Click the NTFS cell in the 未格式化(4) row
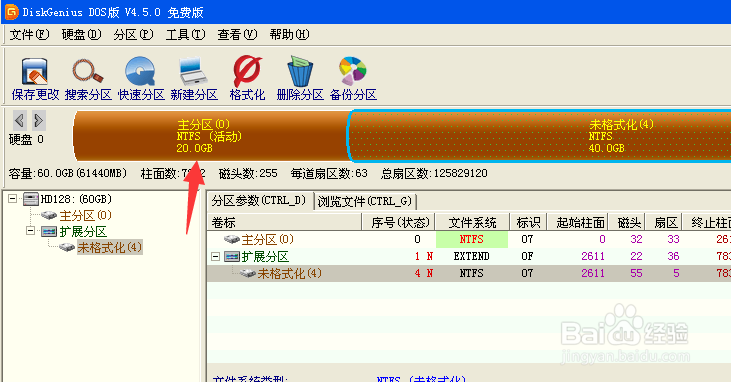Viewport: 731px width, 382px height. click(471, 273)
